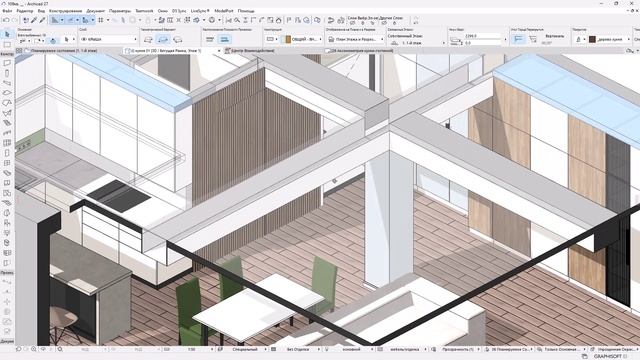This screenshot has width=640, height=360.
Task: Click the zoom magnifier icon in the bottom bar
Action: tap(60, 349)
